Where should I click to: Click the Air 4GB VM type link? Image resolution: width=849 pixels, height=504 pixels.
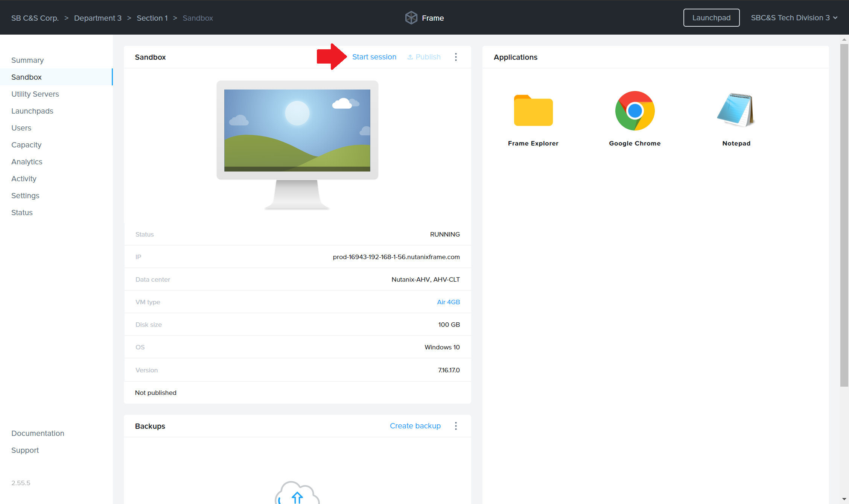[x=448, y=302]
